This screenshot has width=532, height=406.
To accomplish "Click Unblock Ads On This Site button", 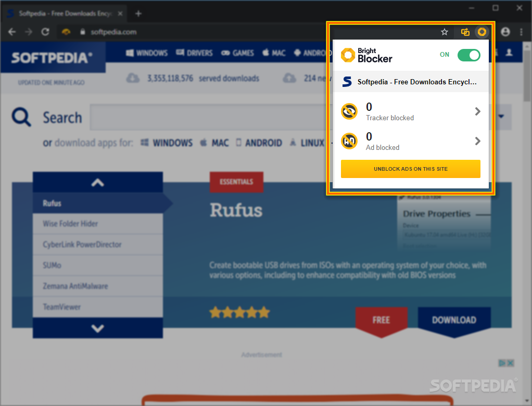I will [411, 169].
